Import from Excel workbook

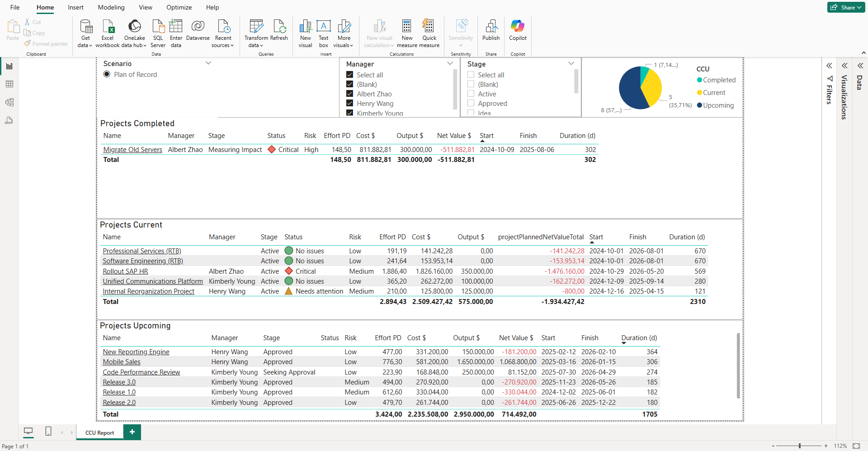click(108, 33)
